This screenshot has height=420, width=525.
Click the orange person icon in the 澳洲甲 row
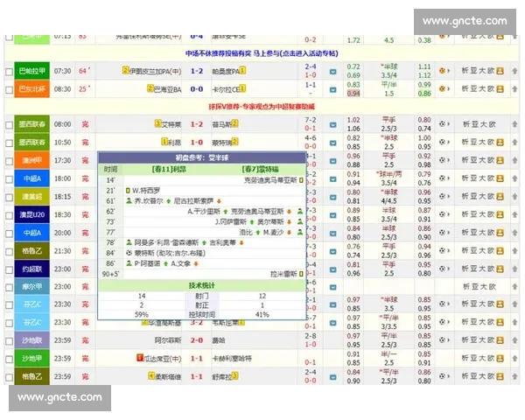point(500,160)
